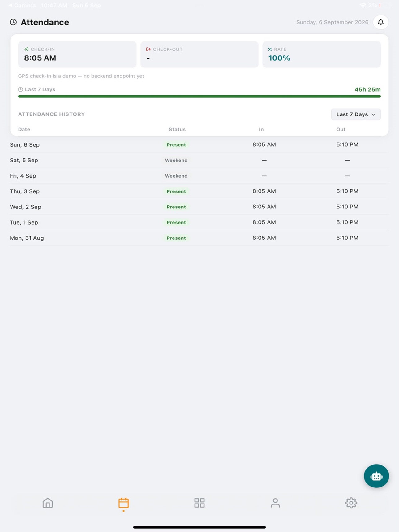The height and width of the screenshot is (532, 399).
Task: Click the Weekend status for Sat, 5 Sep
Action: [176, 160]
